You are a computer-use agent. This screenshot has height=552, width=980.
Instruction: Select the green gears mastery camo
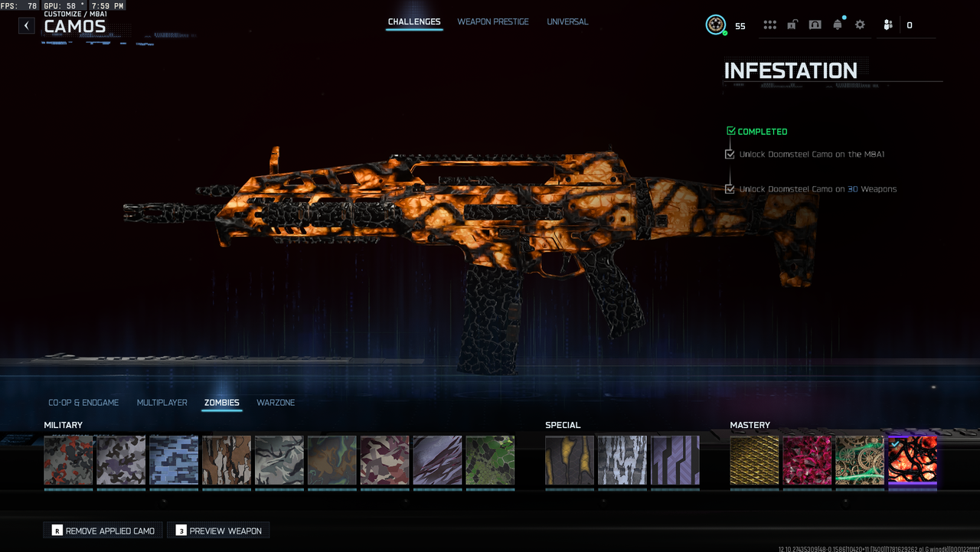pyautogui.click(x=860, y=461)
